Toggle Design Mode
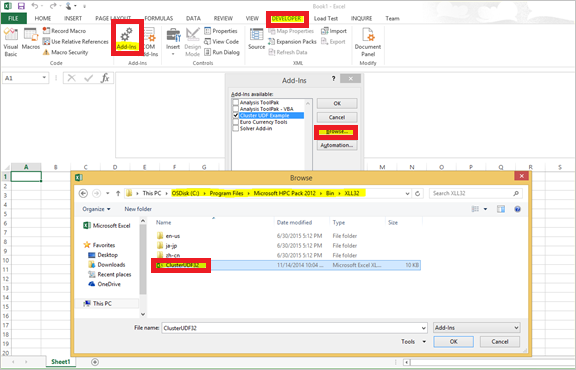The width and height of the screenshot is (576, 370). (192, 42)
